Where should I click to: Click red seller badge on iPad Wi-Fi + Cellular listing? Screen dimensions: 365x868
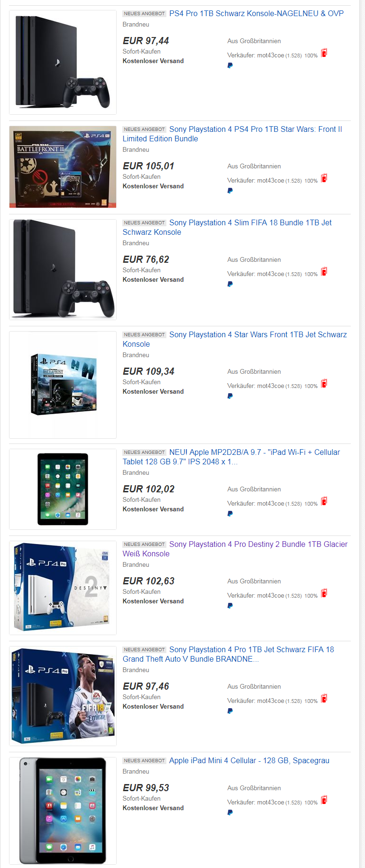coord(324,501)
